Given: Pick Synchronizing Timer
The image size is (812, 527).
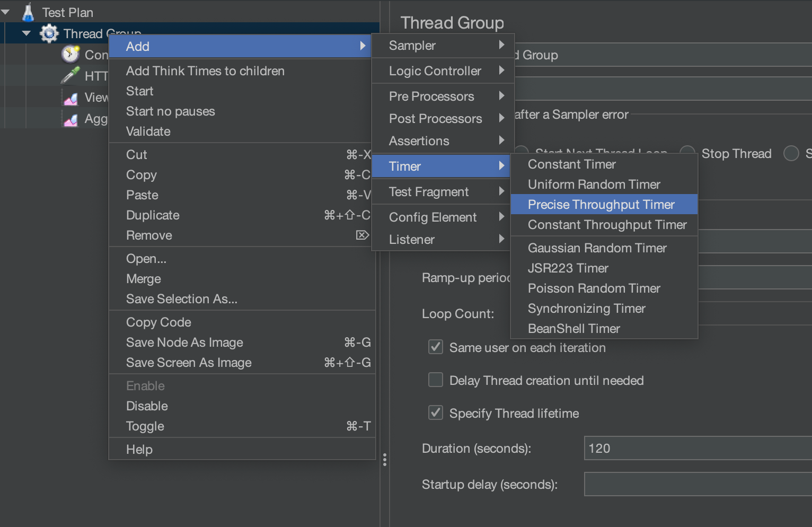Looking at the screenshot, I should (x=604, y=309).
